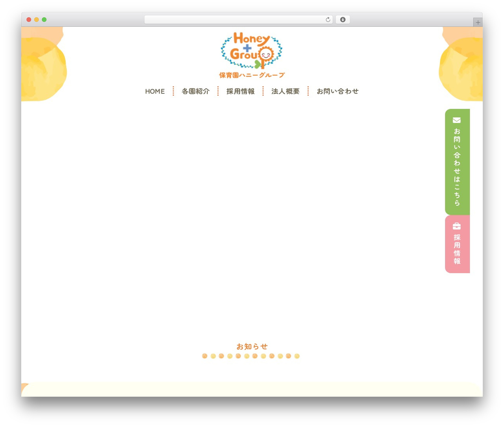Open お問い合わせ in the top navigation

point(337,91)
